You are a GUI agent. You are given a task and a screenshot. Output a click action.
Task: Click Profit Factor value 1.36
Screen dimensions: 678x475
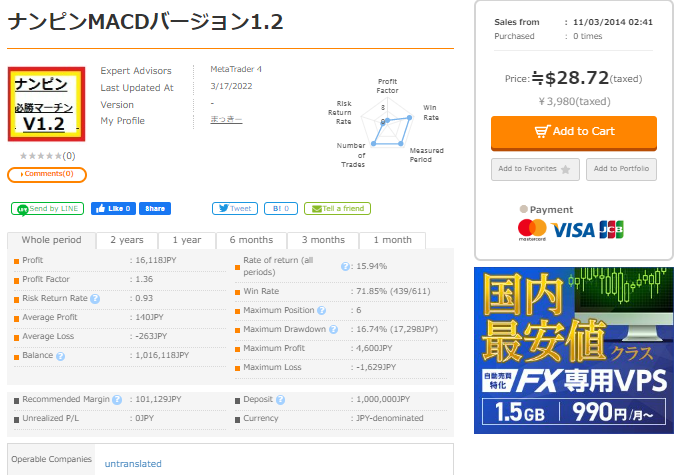coord(144,279)
